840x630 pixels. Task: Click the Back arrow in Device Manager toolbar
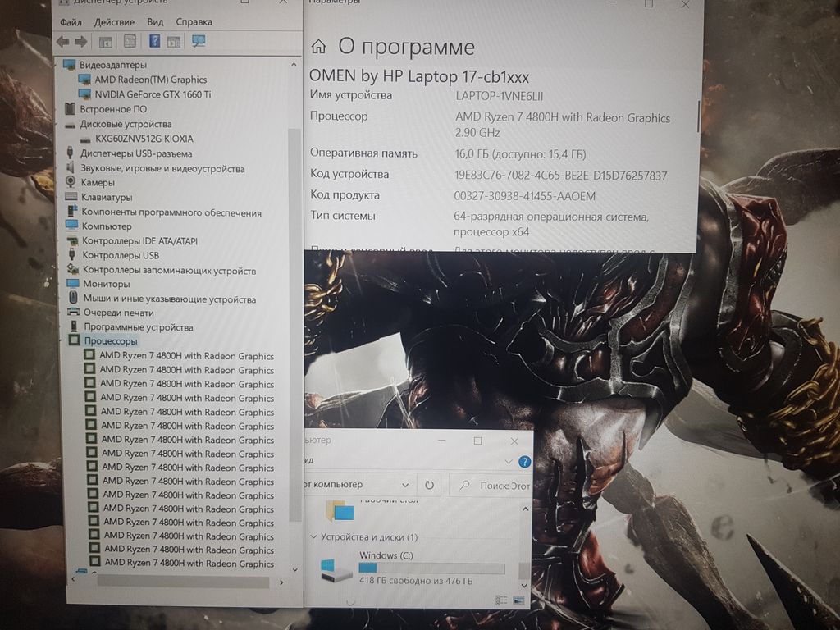[62, 42]
